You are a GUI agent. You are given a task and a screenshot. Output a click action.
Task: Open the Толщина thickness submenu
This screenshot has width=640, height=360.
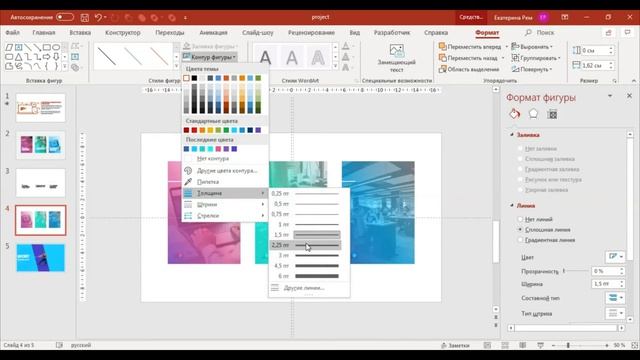(x=225, y=193)
